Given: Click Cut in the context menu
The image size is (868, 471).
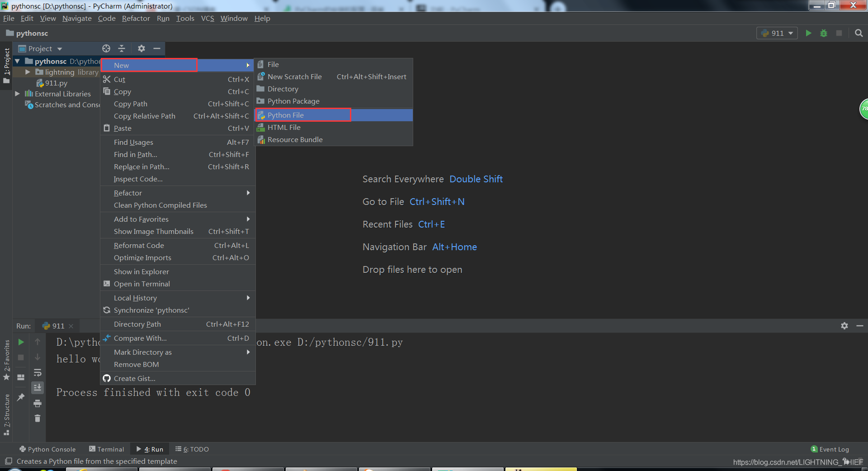Looking at the screenshot, I should coord(178,79).
